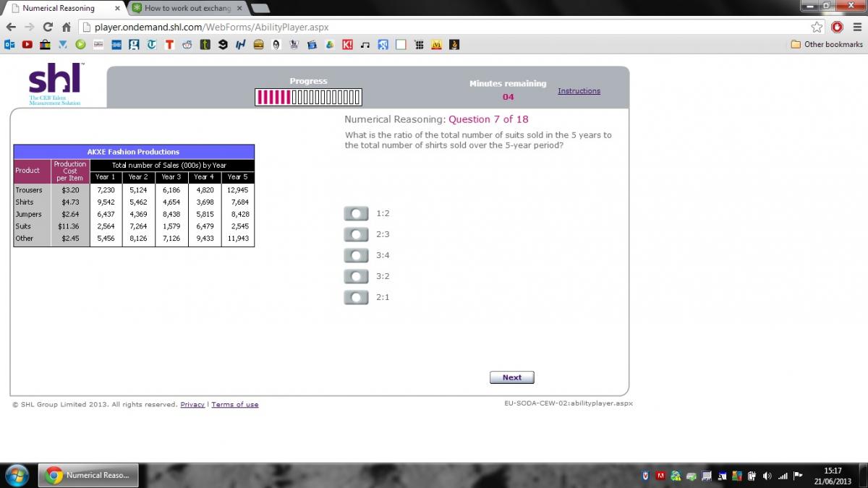Open the red 'T' bookmark icon
The height and width of the screenshot is (488, 868).
pos(169,45)
